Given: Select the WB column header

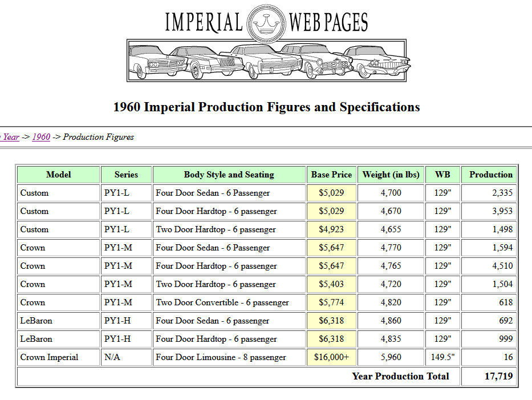Looking at the screenshot, I should point(442,175).
